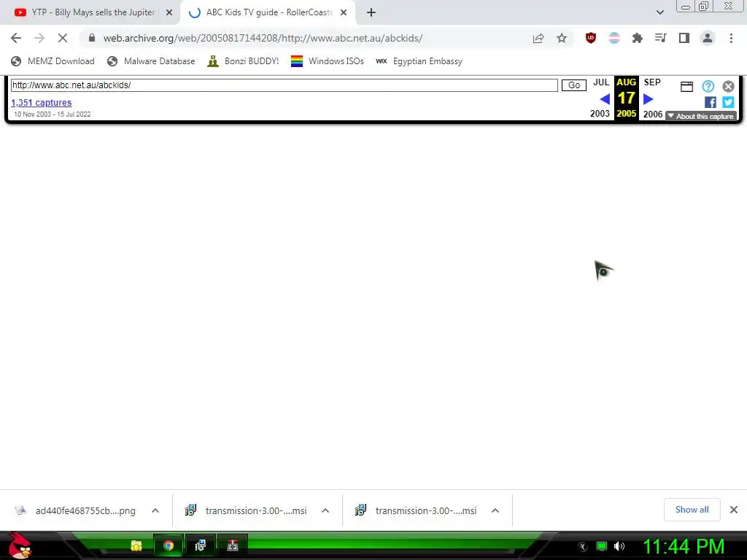Open the uBlock Origin extension
The image size is (747, 560).
click(x=591, y=38)
